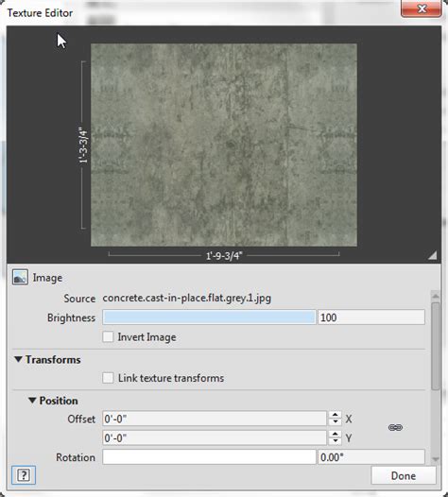Increase Offset X with up arrow
This screenshot has width=448, height=497.
336,415
